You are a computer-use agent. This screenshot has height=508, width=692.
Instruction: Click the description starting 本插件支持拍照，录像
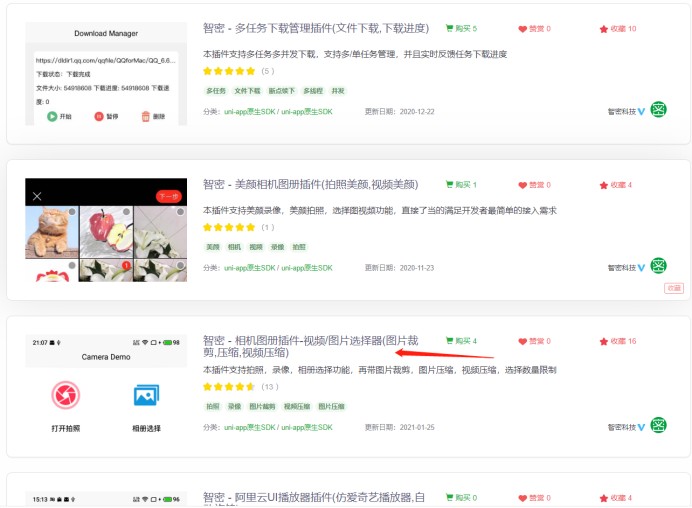click(380, 370)
